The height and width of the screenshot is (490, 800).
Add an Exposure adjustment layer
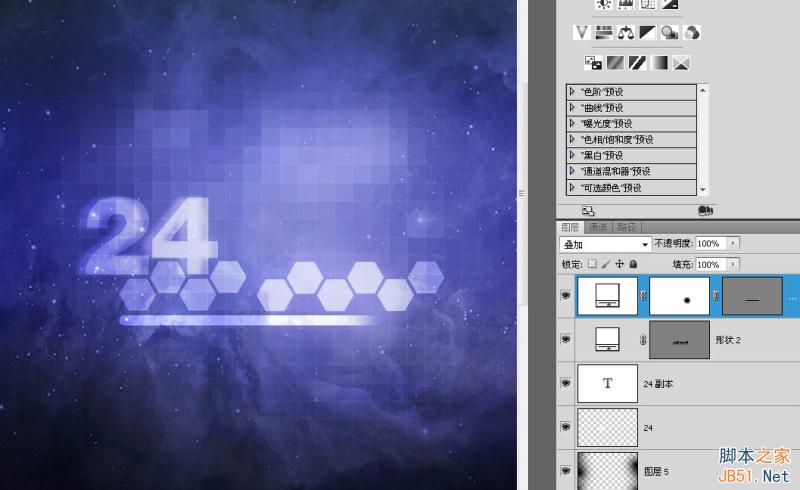[x=670, y=4]
